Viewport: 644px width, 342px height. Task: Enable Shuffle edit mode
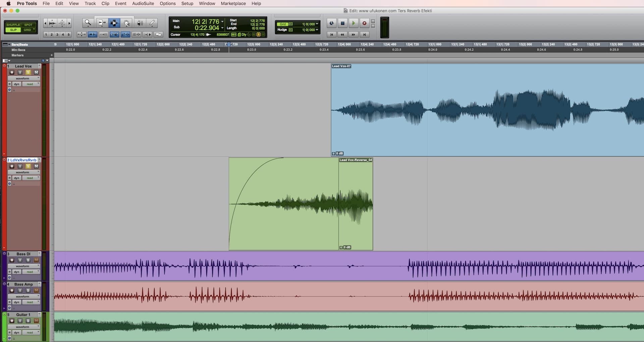click(x=13, y=25)
